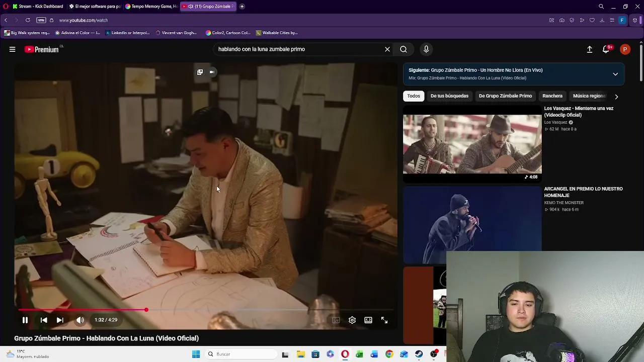Open Los Vasquez video thumbnail
Screen dimensions: 644x362
[x=472, y=143]
